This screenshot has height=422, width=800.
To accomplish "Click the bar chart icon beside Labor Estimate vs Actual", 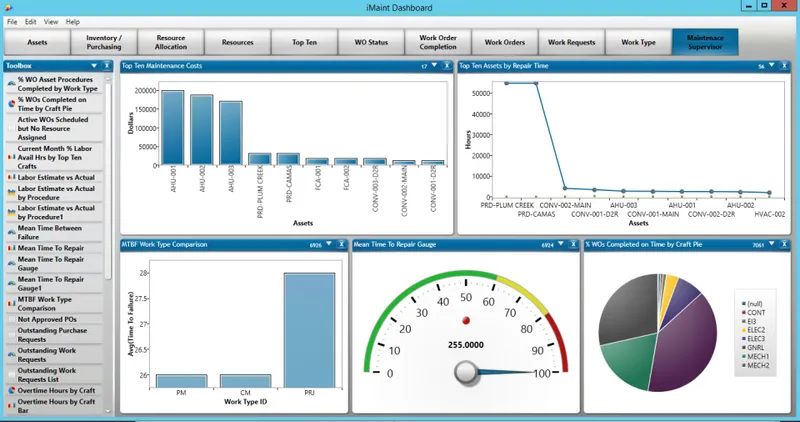I will [11, 177].
